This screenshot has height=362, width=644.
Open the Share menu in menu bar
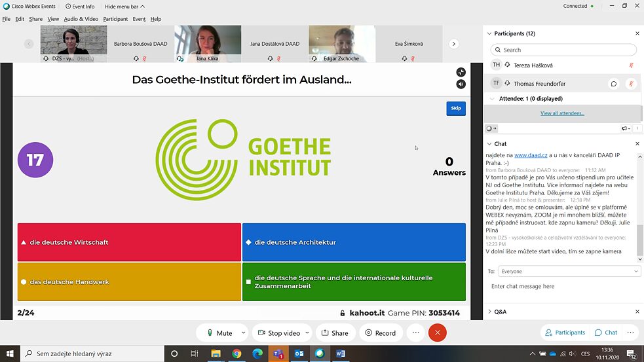(x=36, y=19)
